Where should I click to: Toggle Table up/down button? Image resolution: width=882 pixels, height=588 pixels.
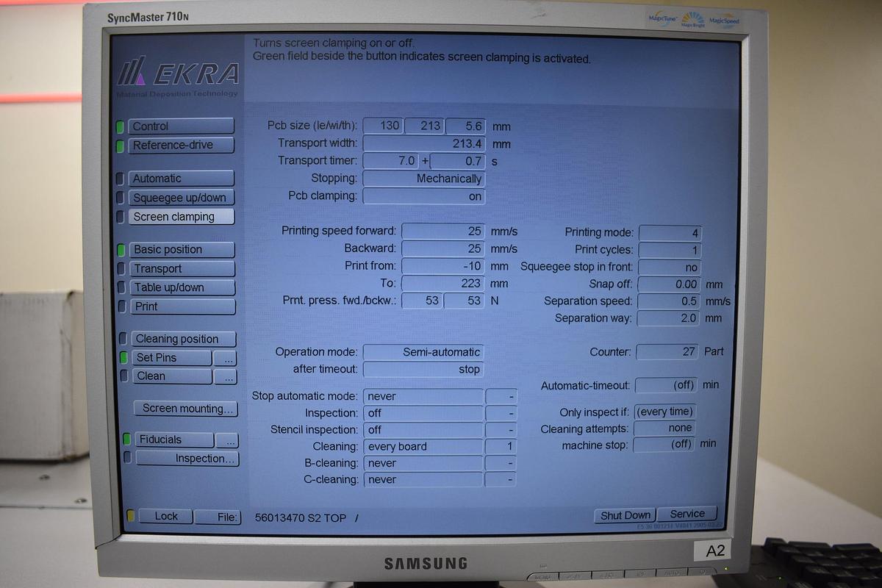[182, 288]
